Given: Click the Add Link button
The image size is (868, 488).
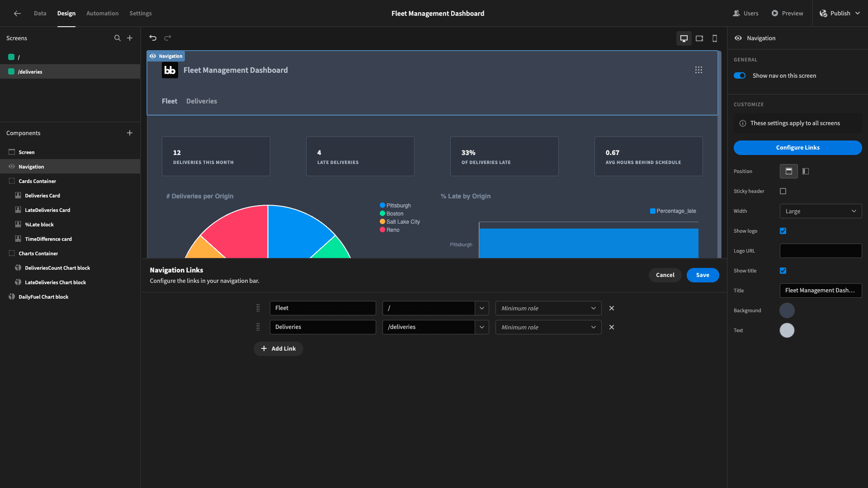Looking at the screenshot, I should (x=278, y=349).
